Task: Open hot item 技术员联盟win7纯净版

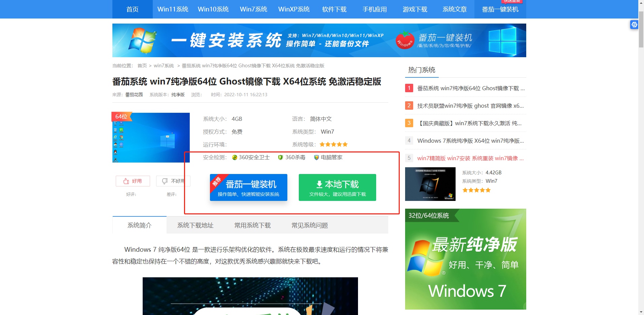Action: tap(471, 106)
